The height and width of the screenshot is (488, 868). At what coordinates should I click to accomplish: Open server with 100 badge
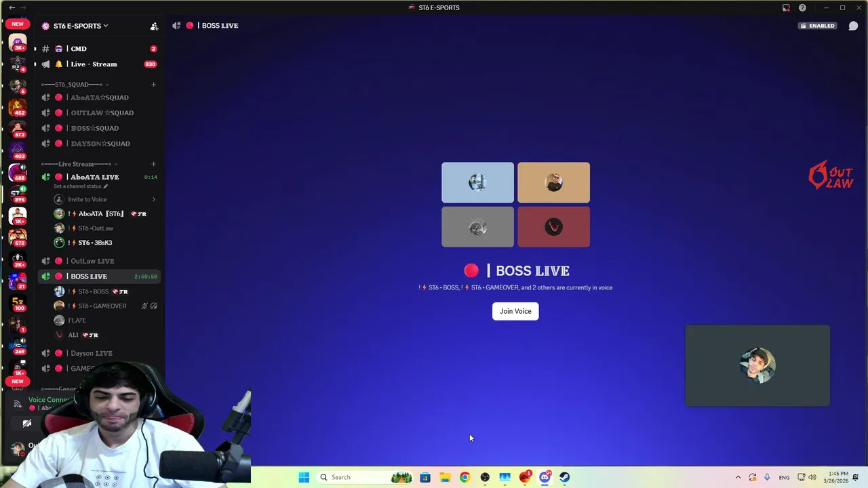tap(18, 304)
